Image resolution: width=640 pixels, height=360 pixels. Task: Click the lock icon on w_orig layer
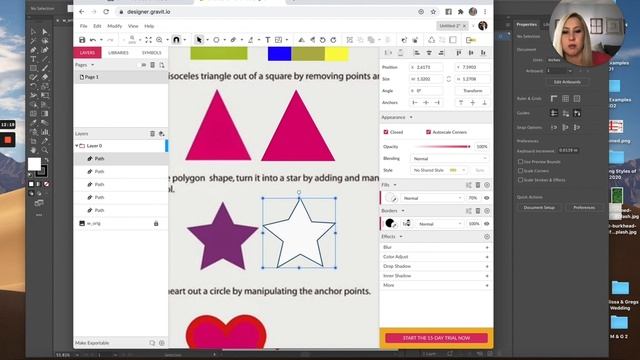point(156,223)
